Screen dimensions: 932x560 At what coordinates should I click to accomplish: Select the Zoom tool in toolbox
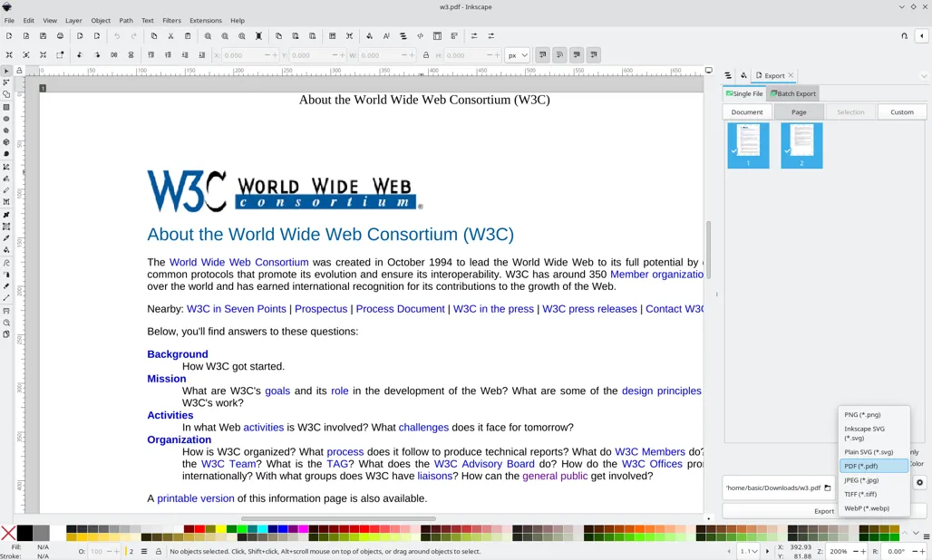6,323
